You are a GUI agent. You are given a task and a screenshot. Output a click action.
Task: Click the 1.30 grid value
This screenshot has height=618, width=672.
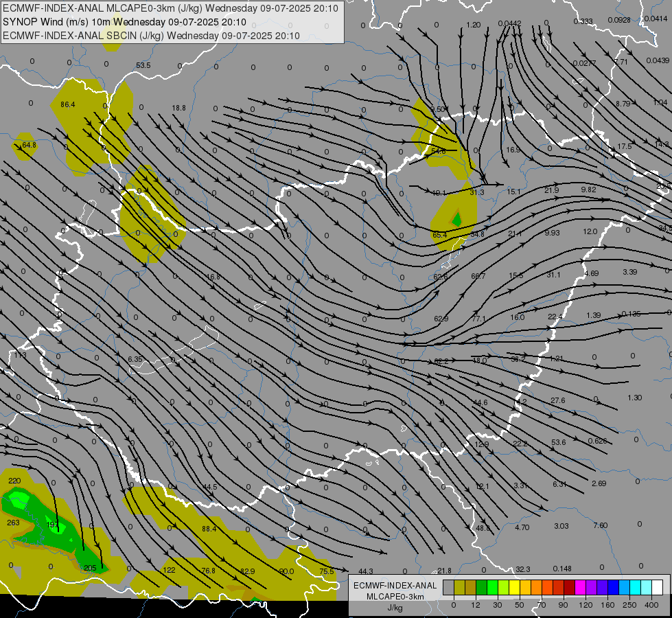(635, 398)
